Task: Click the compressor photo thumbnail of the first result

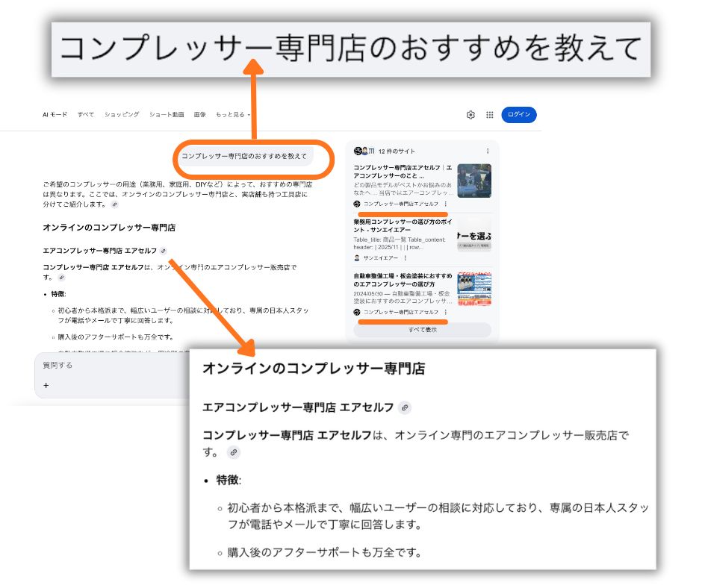Action: coord(474,181)
